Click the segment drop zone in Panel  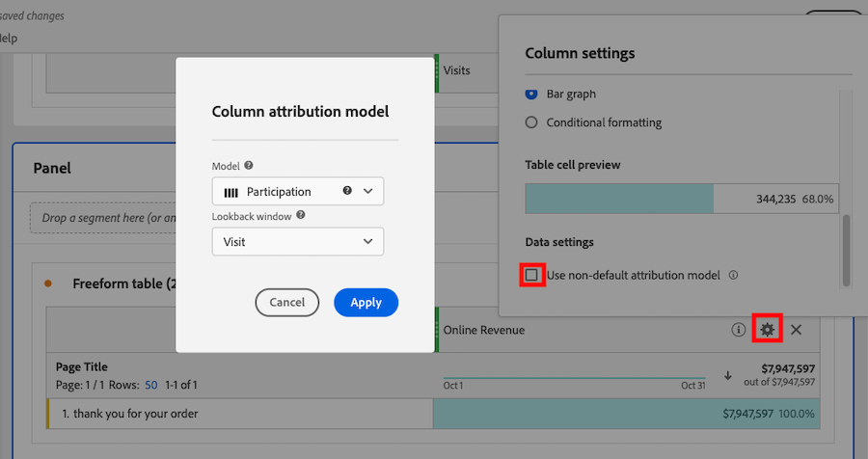[103, 218]
